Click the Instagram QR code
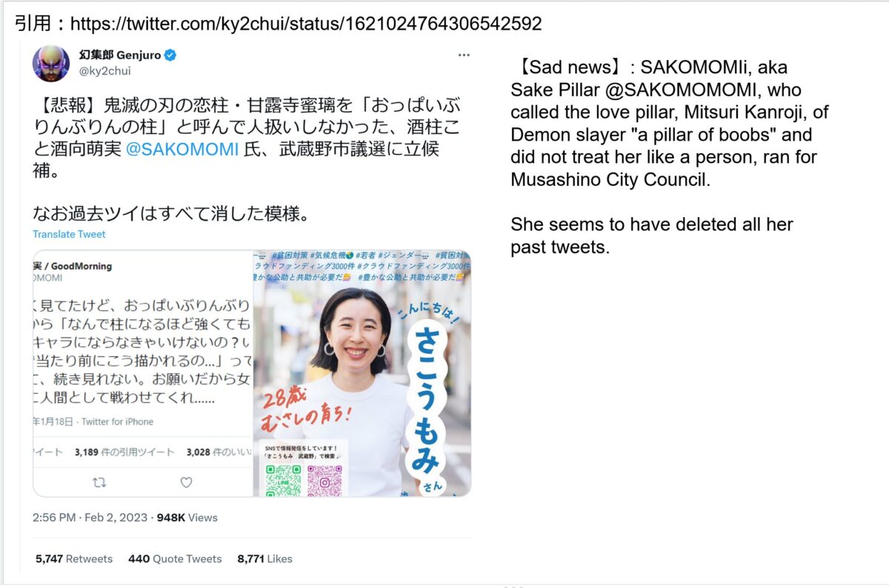 point(324,481)
